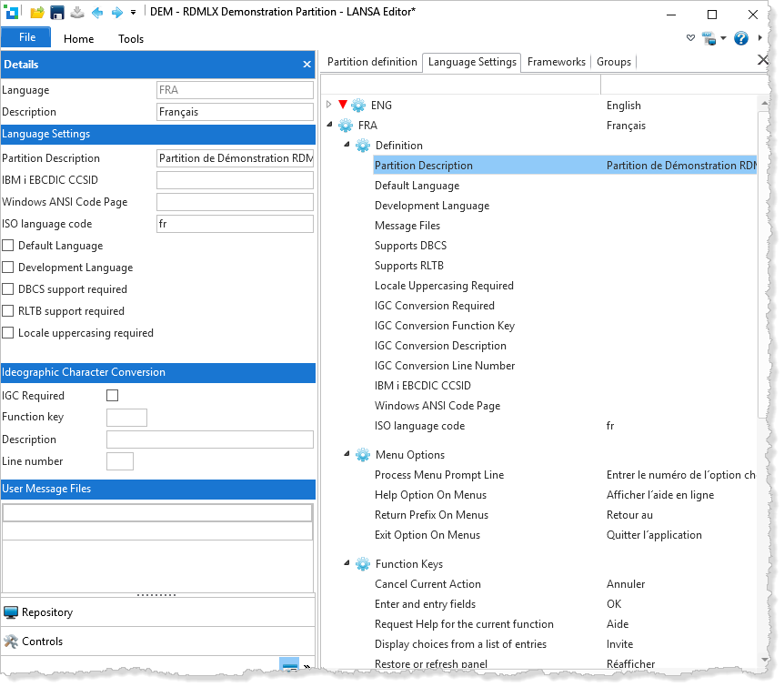Switch to the Frameworks tab
The height and width of the screenshot is (687, 784).
556,62
